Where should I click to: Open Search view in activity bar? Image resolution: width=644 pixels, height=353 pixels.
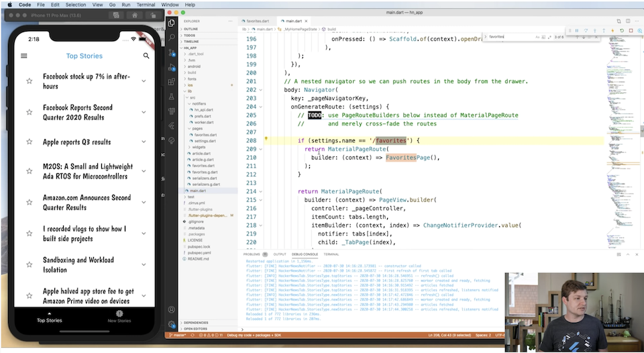click(x=171, y=38)
